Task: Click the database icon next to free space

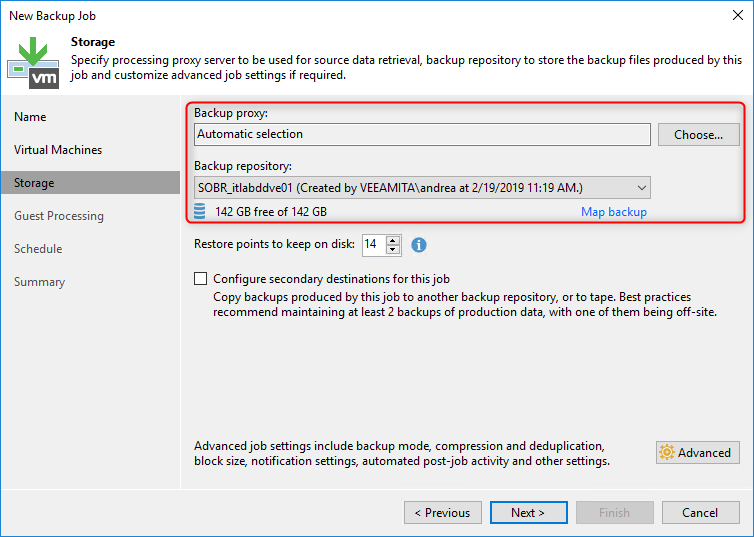Action: 200,211
